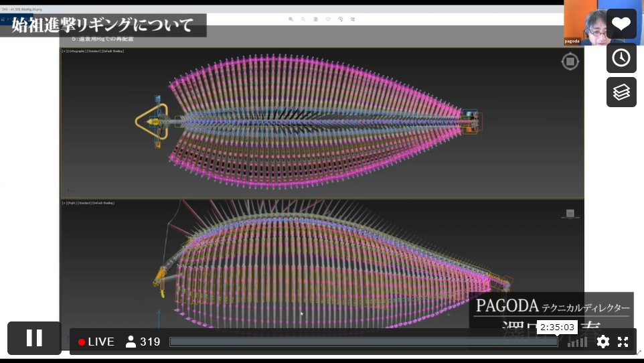The image size is (644, 363).
Task: Pause the live video playback
Action: (34, 338)
